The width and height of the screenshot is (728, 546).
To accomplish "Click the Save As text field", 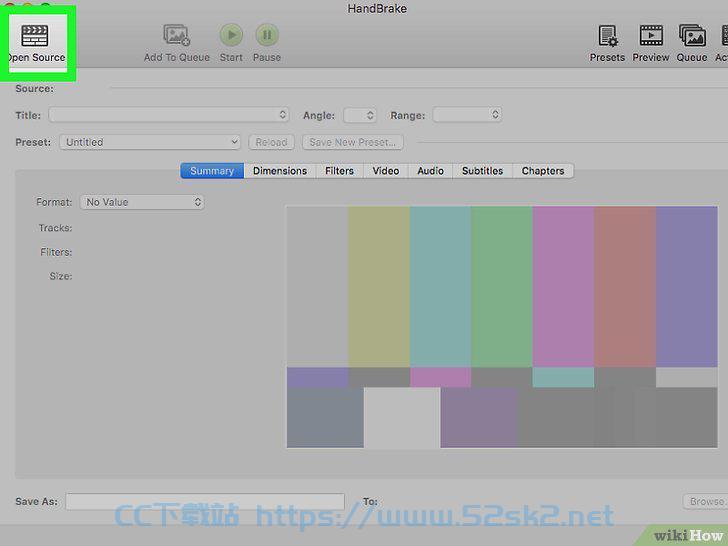I will pyautogui.click(x=205, y=501).
